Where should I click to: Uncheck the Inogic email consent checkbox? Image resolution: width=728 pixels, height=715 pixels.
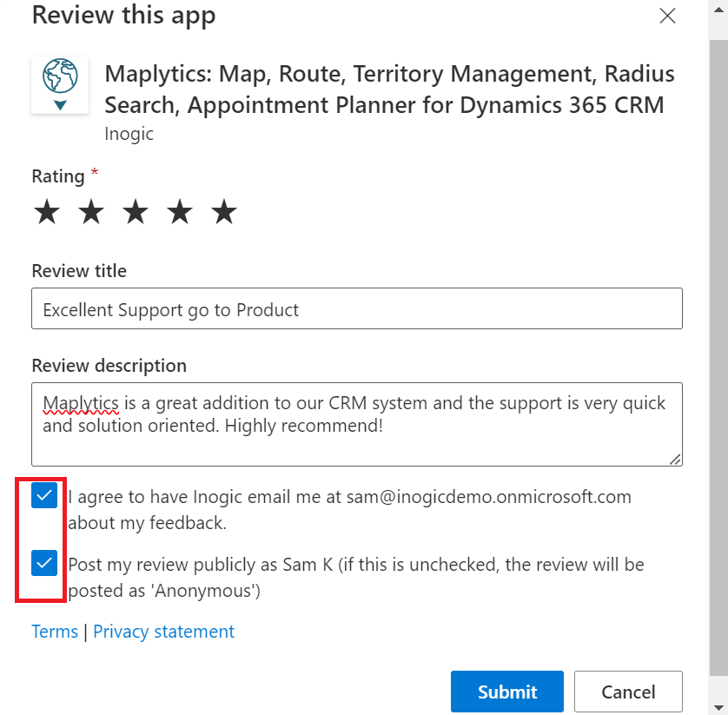(x=44, y=496)
